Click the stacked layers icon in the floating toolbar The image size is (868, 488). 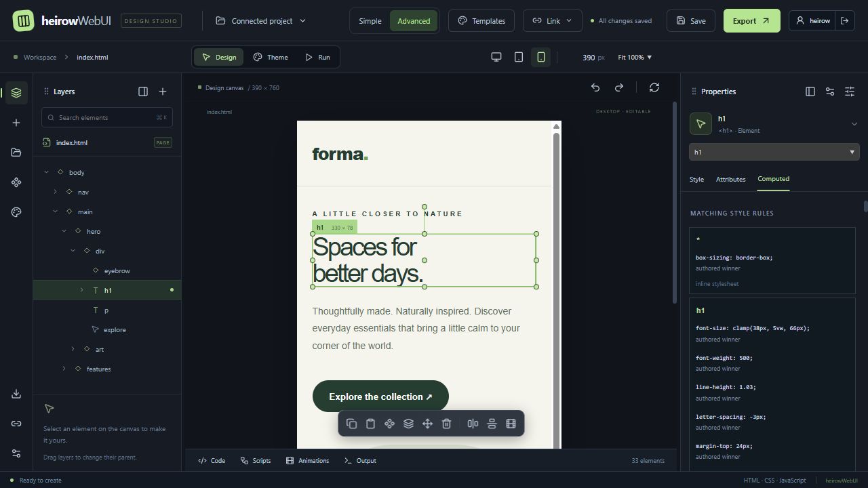408,424
